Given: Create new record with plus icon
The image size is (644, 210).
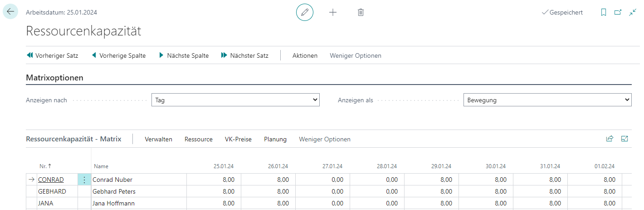Looking at the screenshot, I should (333, 12).
